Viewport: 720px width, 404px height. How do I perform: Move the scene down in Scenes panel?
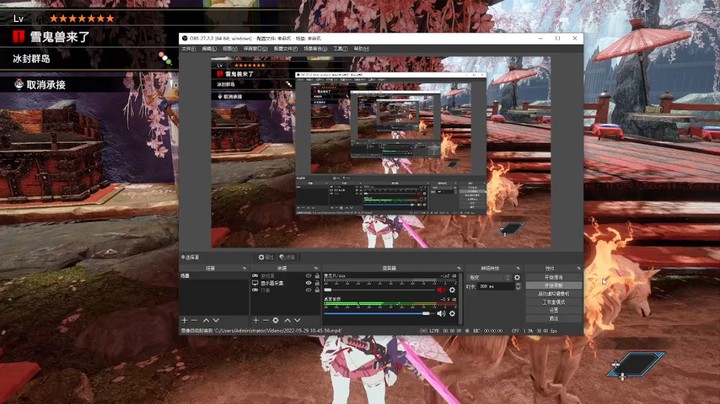(x=216, y=320)
